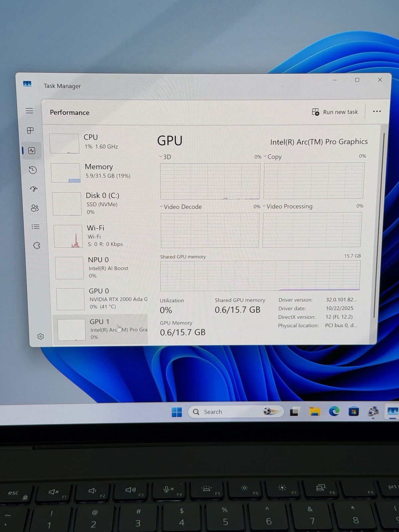This screenshot has width=399, height=532.
Task: Open the Windows Start button
Action: click(177, 412)
